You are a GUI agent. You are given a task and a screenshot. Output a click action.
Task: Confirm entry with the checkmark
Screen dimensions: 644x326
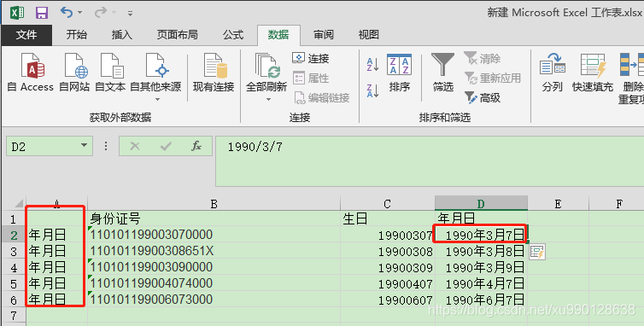tap(166, 146)
